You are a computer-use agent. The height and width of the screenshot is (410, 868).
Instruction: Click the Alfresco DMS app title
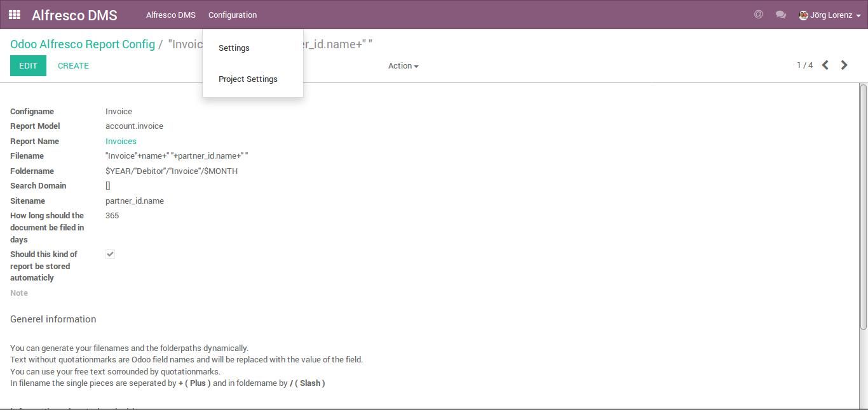tap(74, 15)
